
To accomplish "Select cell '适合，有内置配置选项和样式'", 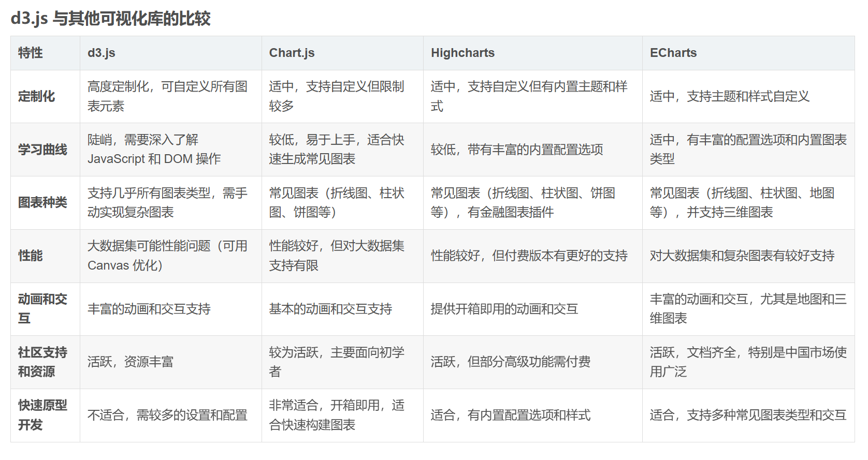I will tap(533, 415).
